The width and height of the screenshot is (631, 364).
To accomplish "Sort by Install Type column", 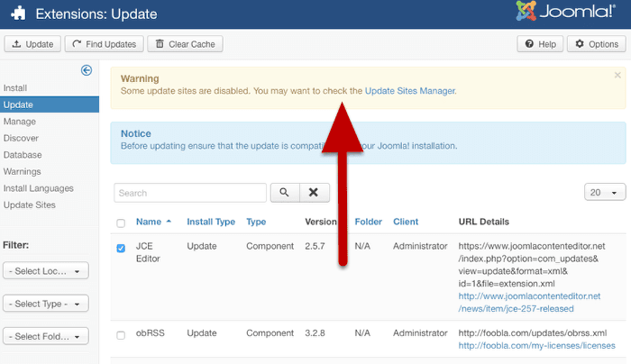I will coord(211,222).
